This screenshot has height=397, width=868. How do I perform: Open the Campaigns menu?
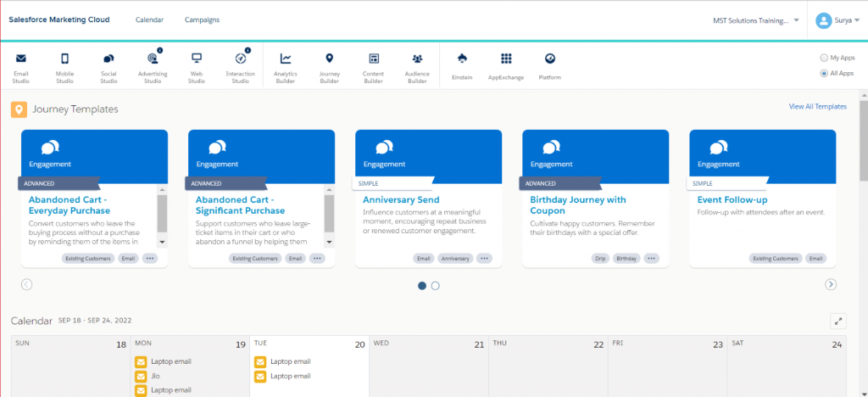(202, 20)
